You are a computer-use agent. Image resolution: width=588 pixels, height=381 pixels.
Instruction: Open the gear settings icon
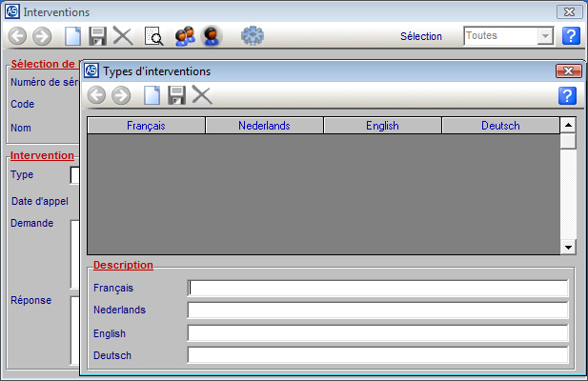tap(253, 36)
